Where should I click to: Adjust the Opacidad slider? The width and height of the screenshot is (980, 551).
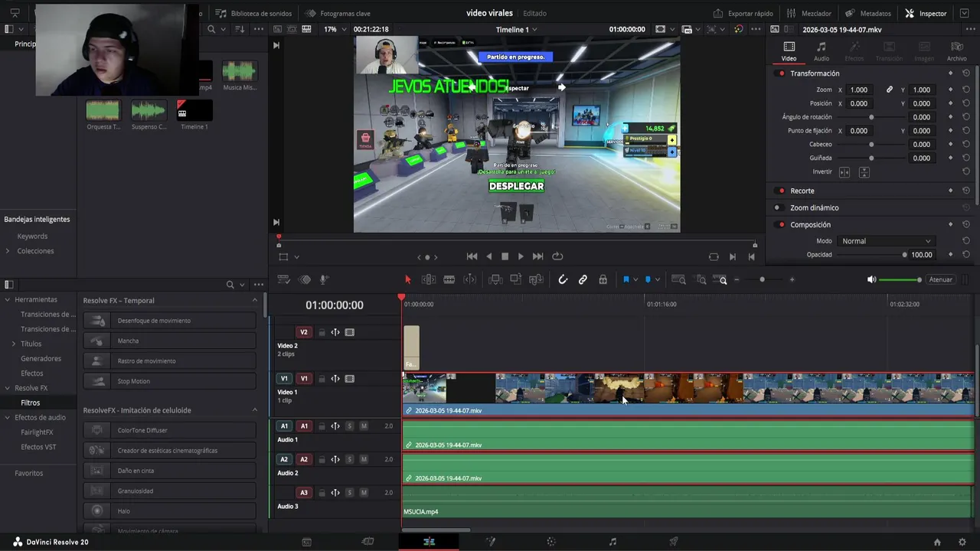(x=871, y=255)
